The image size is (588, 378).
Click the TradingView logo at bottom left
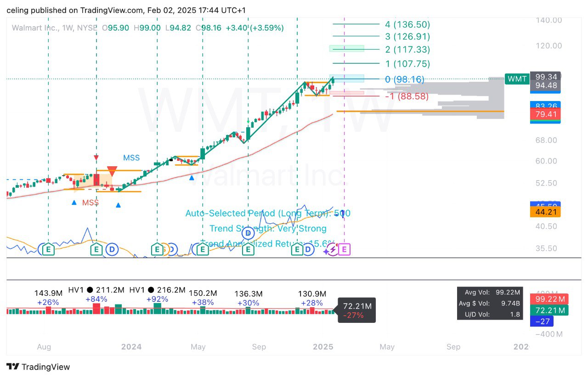[39, 367]
